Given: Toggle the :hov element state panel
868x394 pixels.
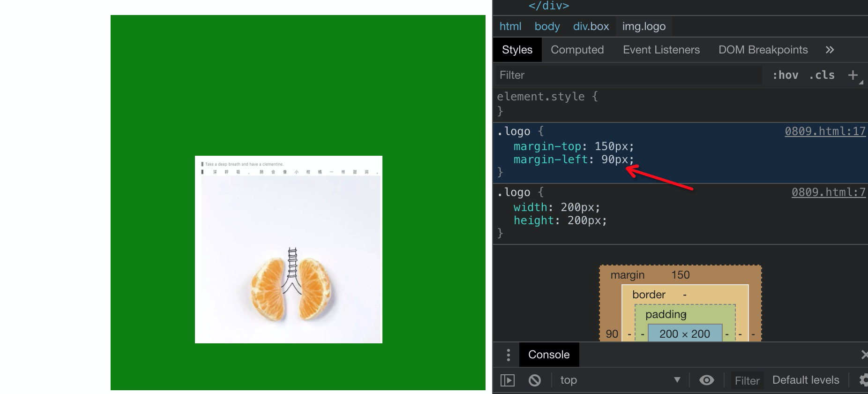Looking at the screenshot, I should tap(785, 75).
